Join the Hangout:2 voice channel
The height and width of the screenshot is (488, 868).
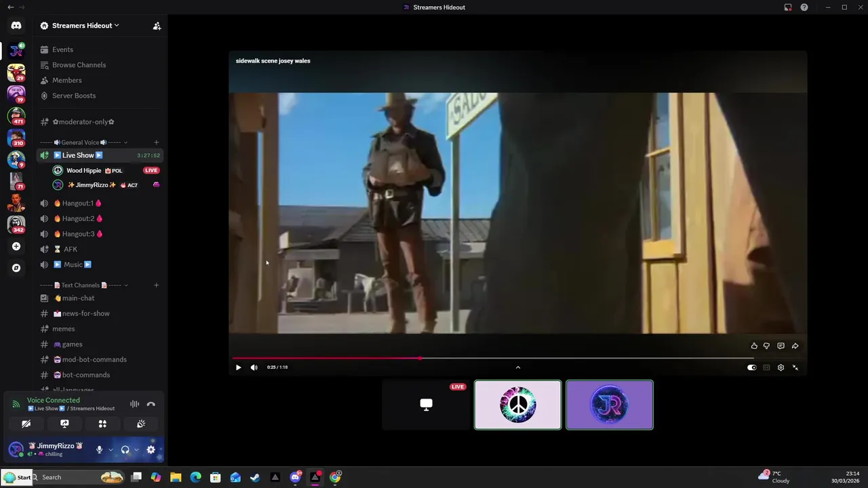[100, 218]
